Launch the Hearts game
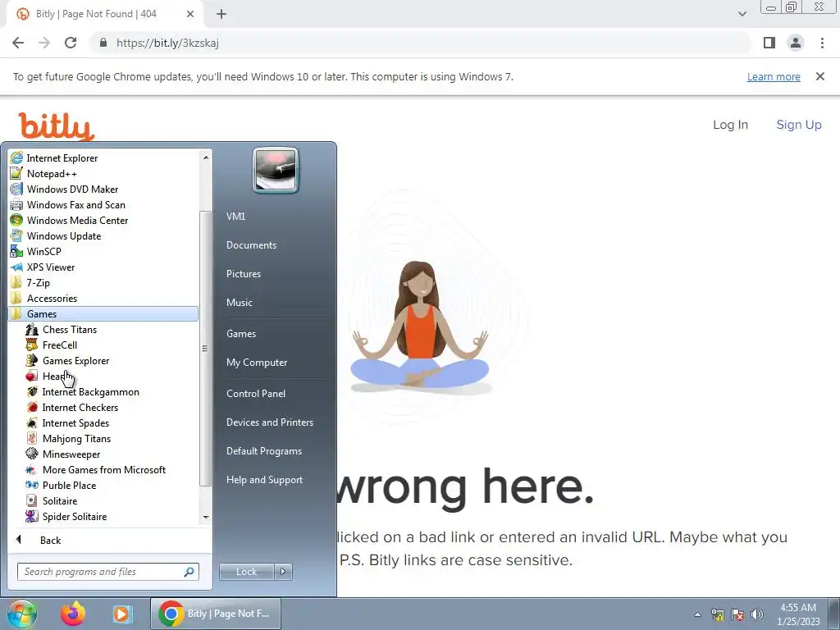Viewport: 840px width, 630px height. (x=53, y=376)
